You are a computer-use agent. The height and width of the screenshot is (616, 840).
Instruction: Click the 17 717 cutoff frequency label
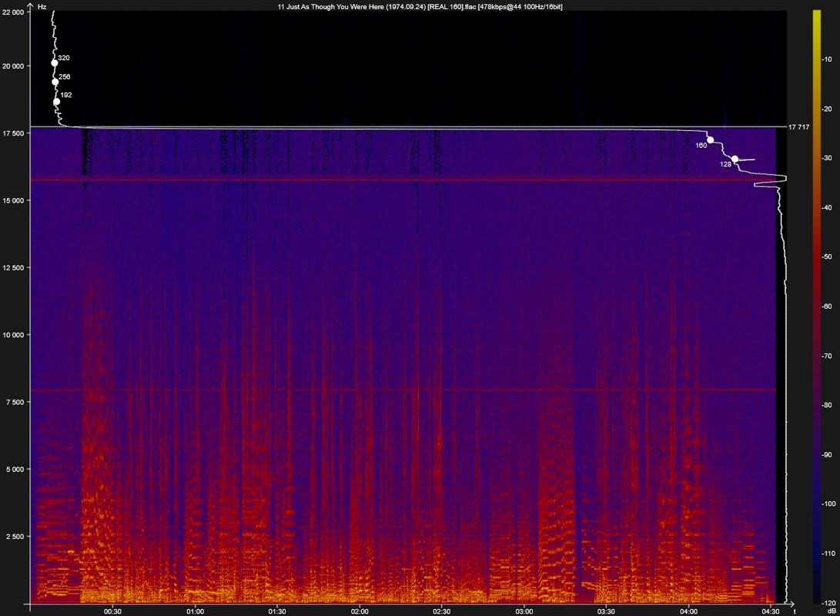[798, 127]
